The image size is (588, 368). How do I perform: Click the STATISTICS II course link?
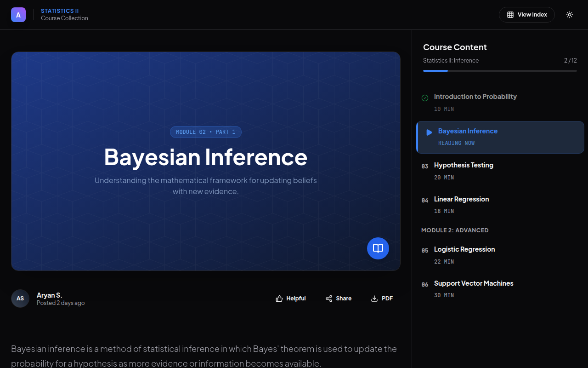click(57, 11)
